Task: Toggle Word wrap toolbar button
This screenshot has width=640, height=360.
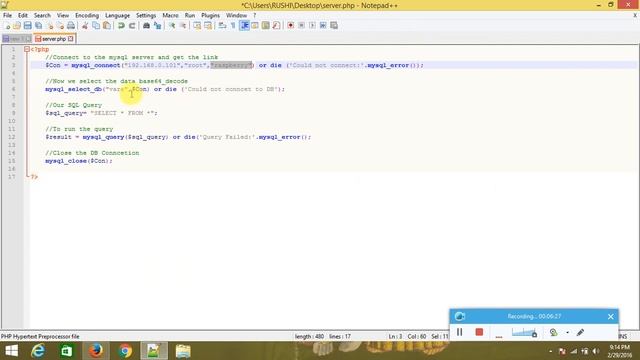Action: click(x=222, y=26)
